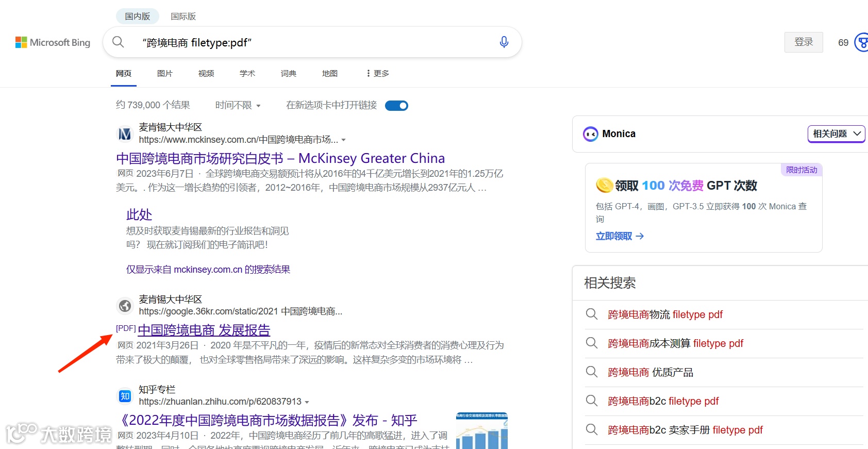Viewport: 868px width, 449px height.
Task: Click the Zhihu result chart thumbnail
Action: [x=482, y=430]
